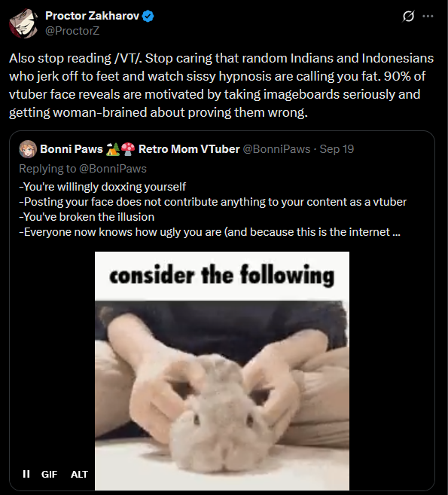448x495 pixels.
Task: Open the consider the following GIF
Action: coord(222,371)
